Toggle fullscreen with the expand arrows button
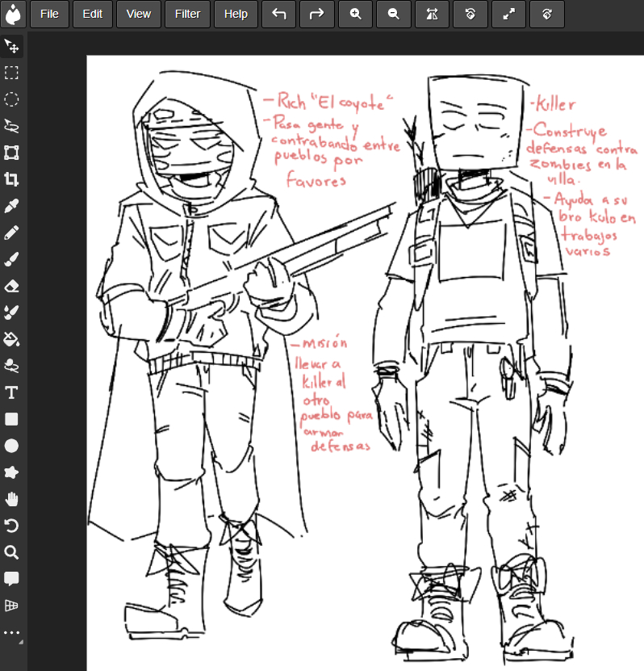 508,14
